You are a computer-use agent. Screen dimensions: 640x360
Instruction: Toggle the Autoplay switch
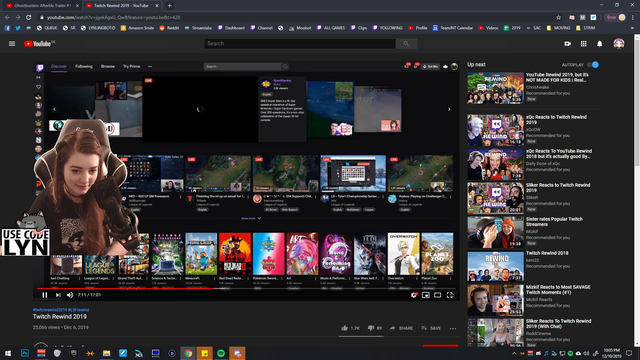point(593,64)
